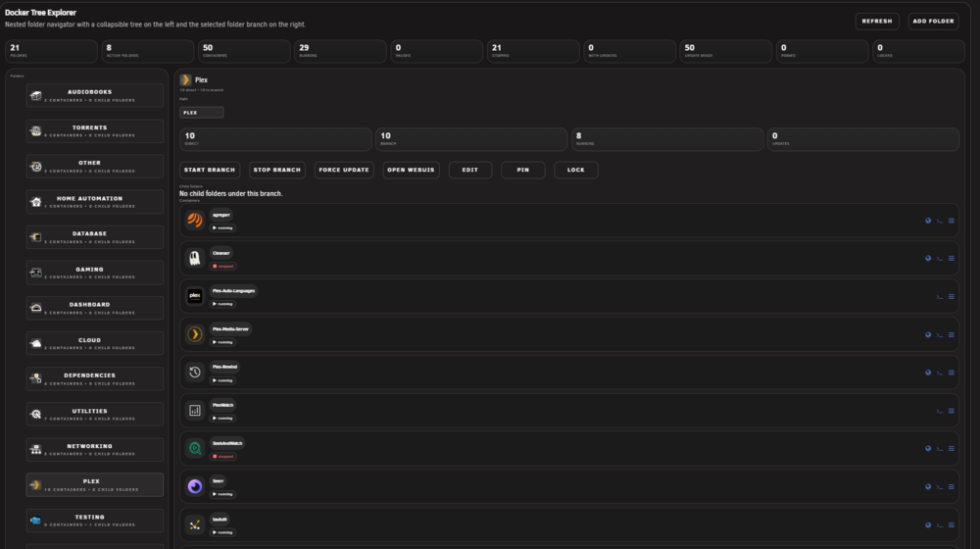Image resolution: width=980 pixels, height=549 pixels.
Task: Open the WebUI globe icon for agregarr
Action: (x=928, y=221)
